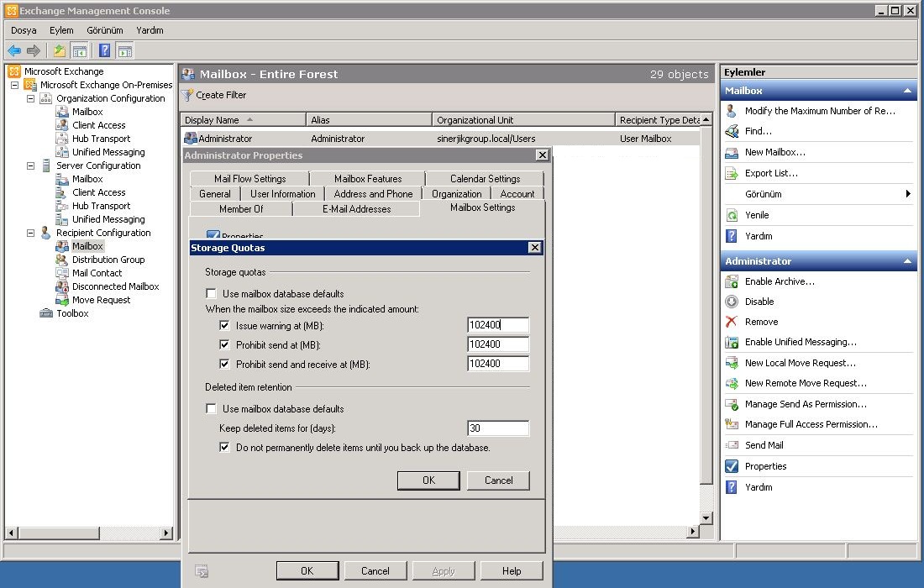This screenshot has width=924, height=588.
Task: Enable deleted item retention database defaults
Action: 211,408
